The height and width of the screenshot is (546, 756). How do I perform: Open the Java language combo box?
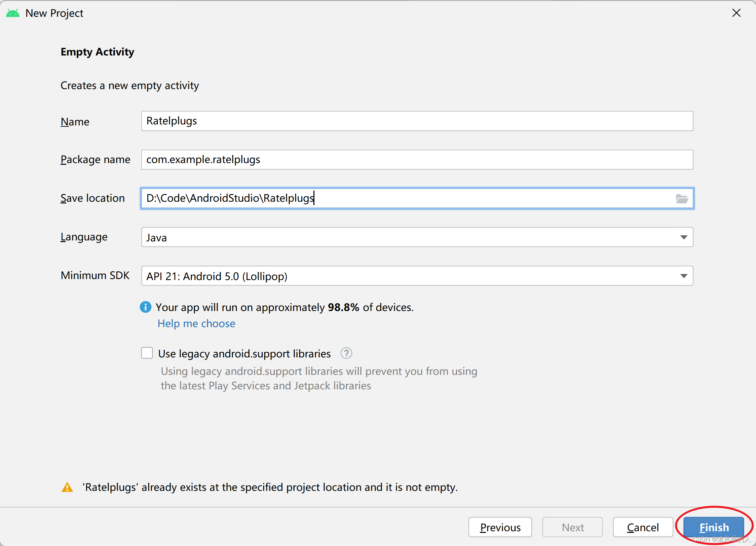click(x=417, y=237)
